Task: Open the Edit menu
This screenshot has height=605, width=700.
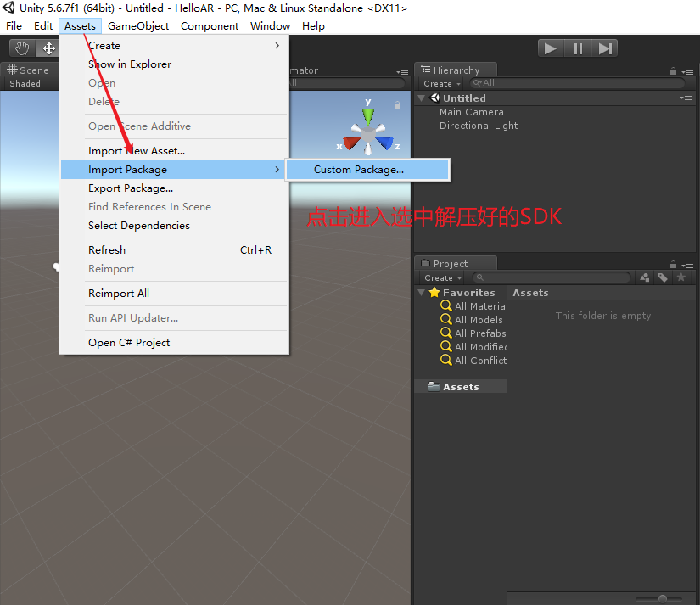Action: click(43, 26)
